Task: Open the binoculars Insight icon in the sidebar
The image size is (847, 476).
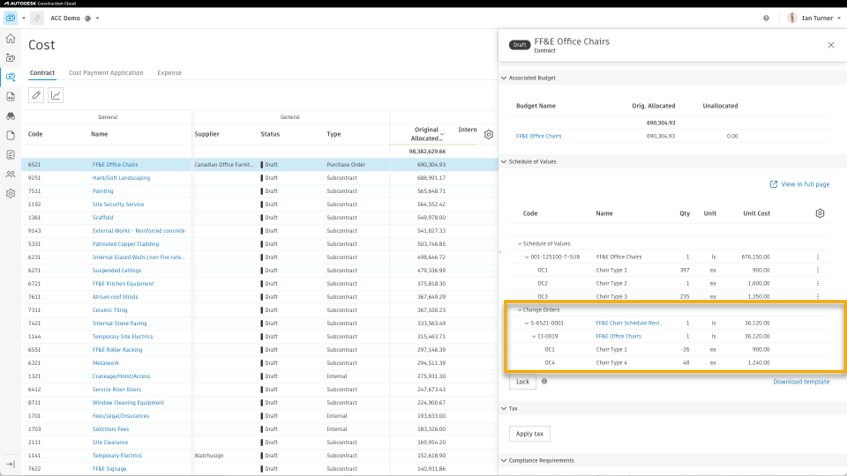Action: [x=10, y=116]
